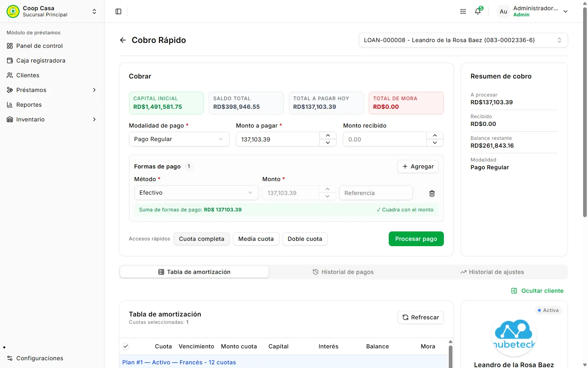Click the Cuadra con el monto message

click(405, 210)
